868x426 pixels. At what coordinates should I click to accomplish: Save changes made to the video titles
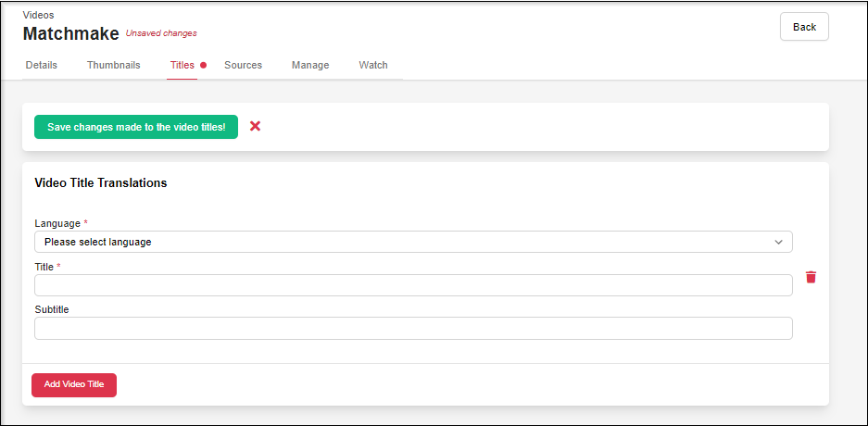[136, 127]
